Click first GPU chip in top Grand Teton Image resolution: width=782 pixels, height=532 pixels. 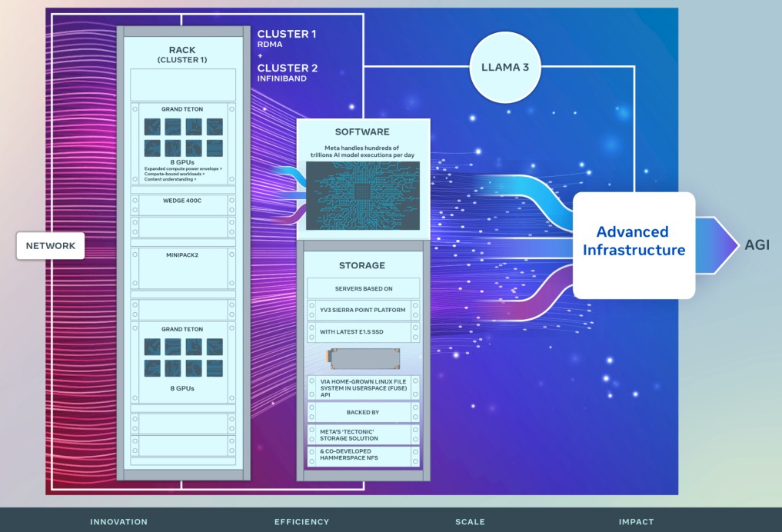(x=152, y=127)
